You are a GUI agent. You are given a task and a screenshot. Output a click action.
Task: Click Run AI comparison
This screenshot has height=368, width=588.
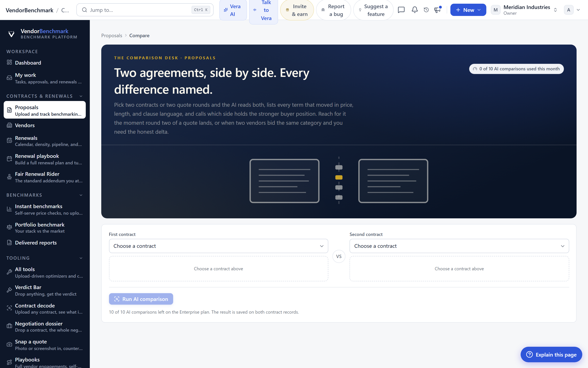coord(141,299)
